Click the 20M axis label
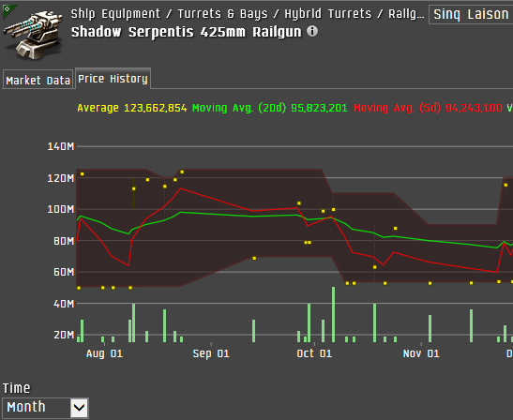The image size is (513, 420). 64,335
